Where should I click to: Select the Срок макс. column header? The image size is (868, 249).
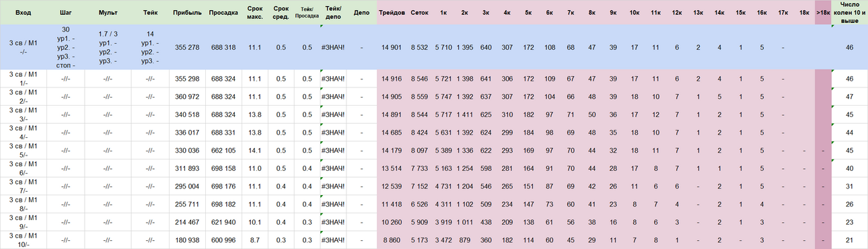pos(254,13)
